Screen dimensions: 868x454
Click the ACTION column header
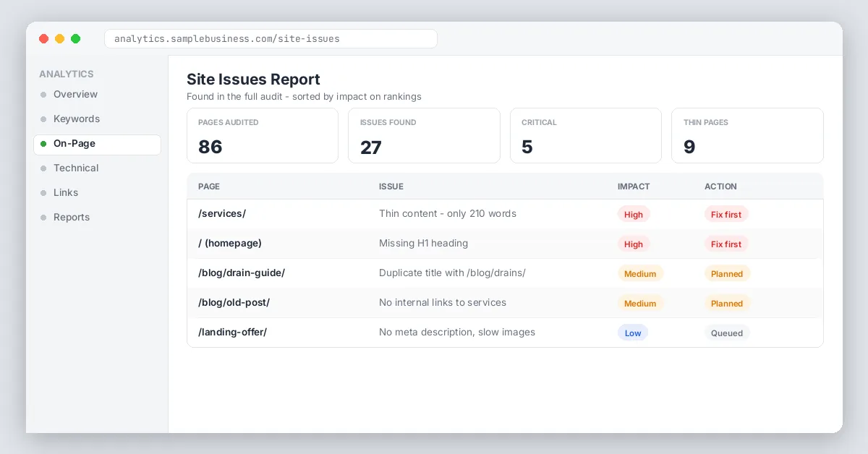click(720, 187)
